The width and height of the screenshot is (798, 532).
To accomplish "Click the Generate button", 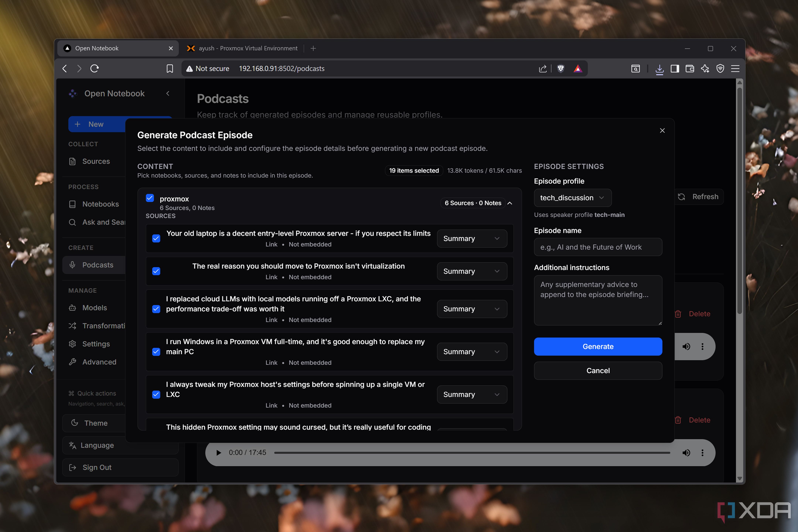I will [x=598, y=346].
